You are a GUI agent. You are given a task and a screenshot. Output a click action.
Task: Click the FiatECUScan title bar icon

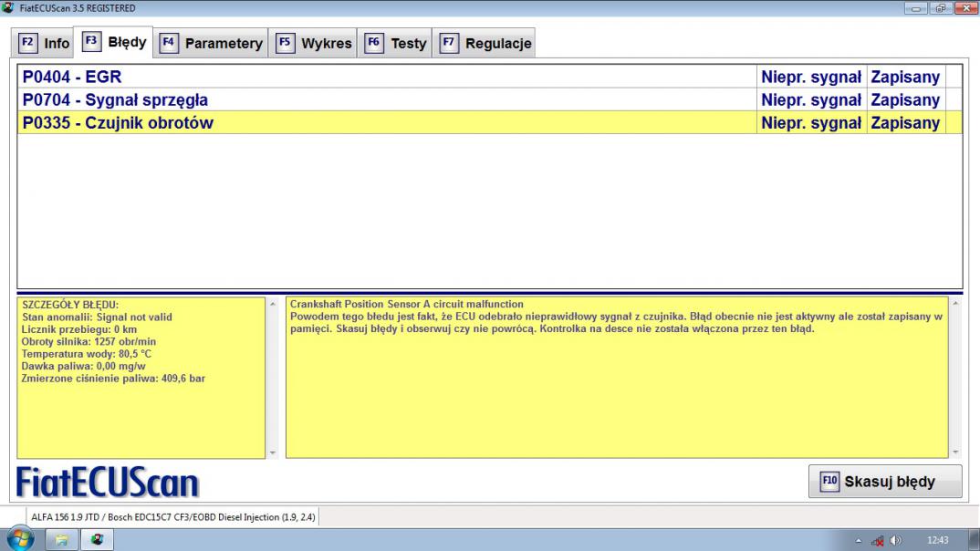tap(8, 8)
